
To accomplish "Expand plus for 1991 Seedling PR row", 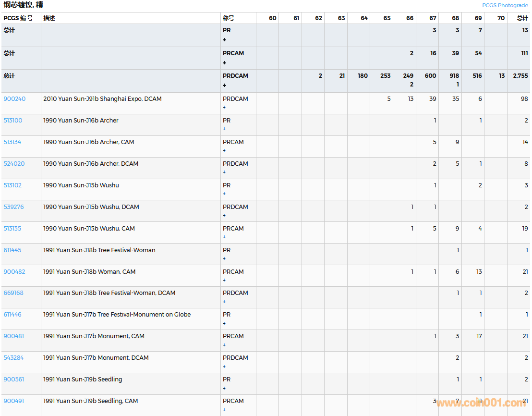I will [x=224, y=388].
